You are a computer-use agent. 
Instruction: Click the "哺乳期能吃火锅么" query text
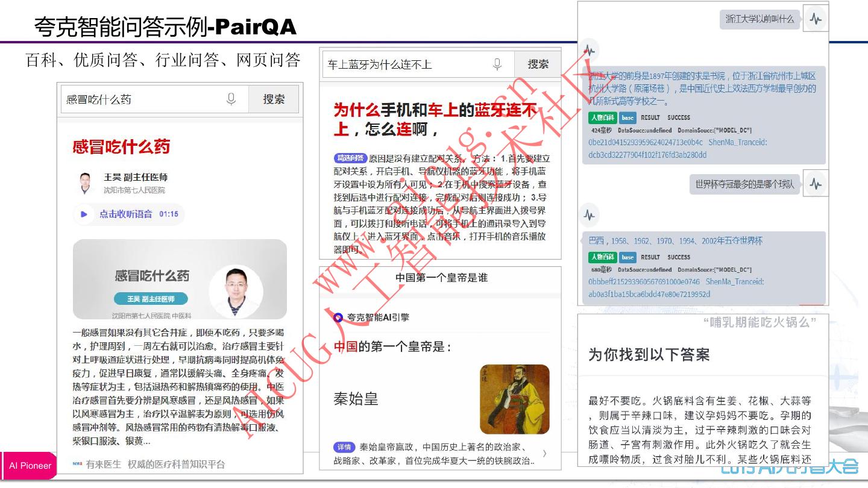coord(759,322)
